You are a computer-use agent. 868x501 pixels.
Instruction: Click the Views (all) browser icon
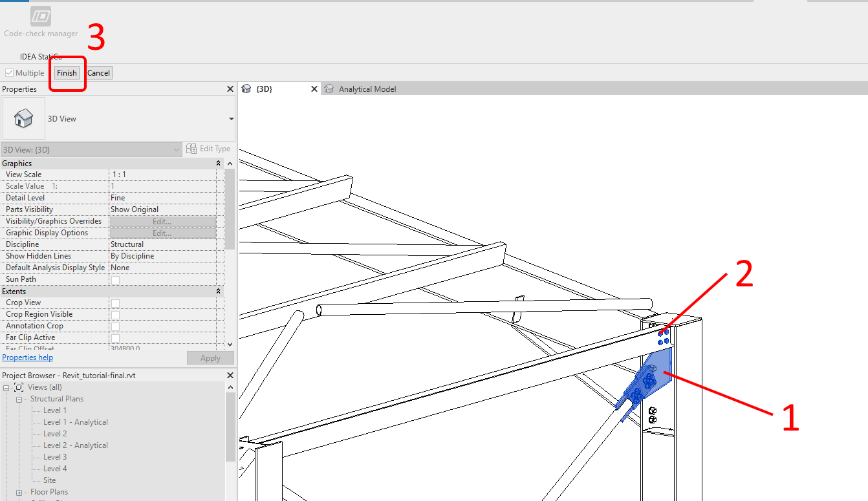coord(19,387)
